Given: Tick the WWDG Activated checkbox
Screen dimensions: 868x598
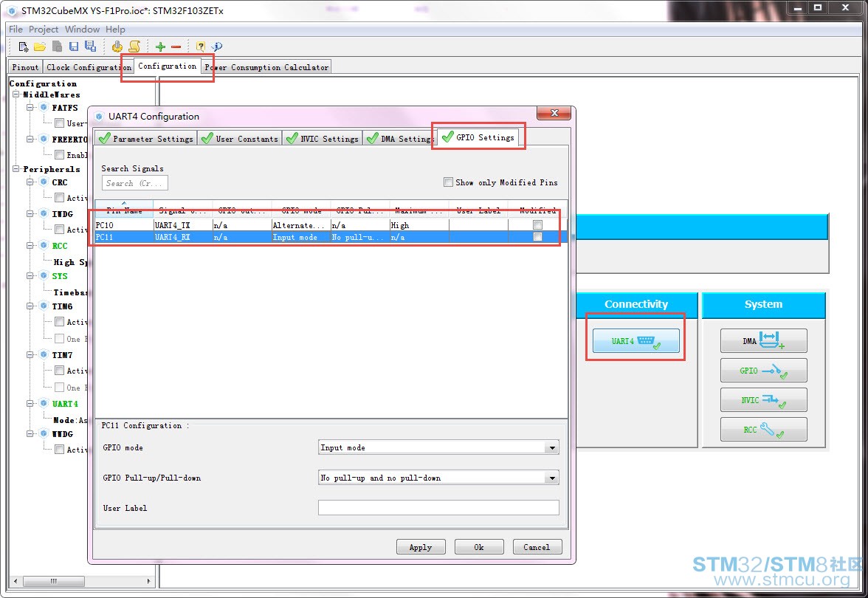Looking at the screenshot, I should click(59, 450).
